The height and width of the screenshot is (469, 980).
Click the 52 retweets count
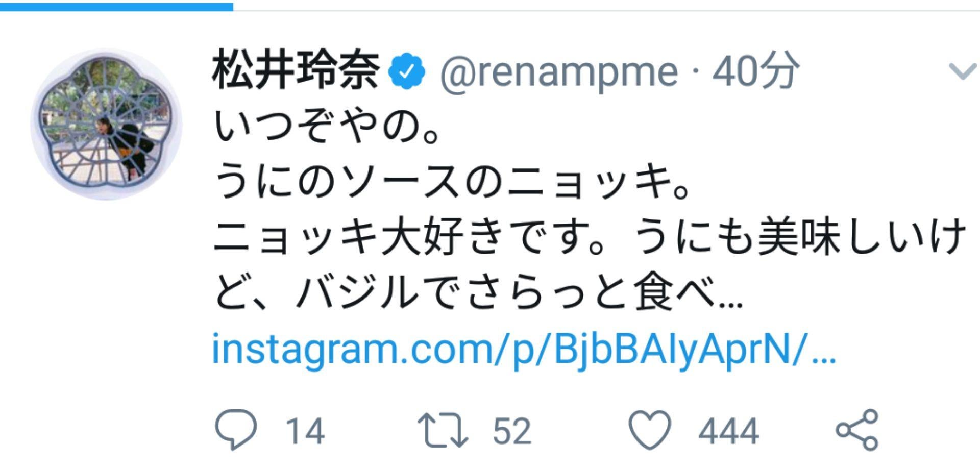pyautogui.click(x=512, y=431)
